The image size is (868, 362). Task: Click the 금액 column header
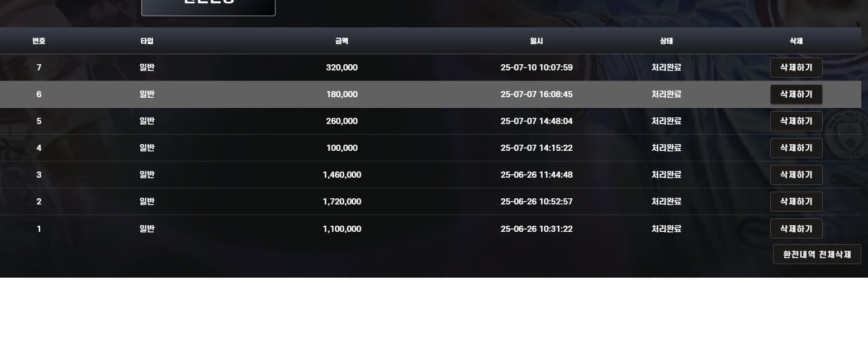[341, 41]
